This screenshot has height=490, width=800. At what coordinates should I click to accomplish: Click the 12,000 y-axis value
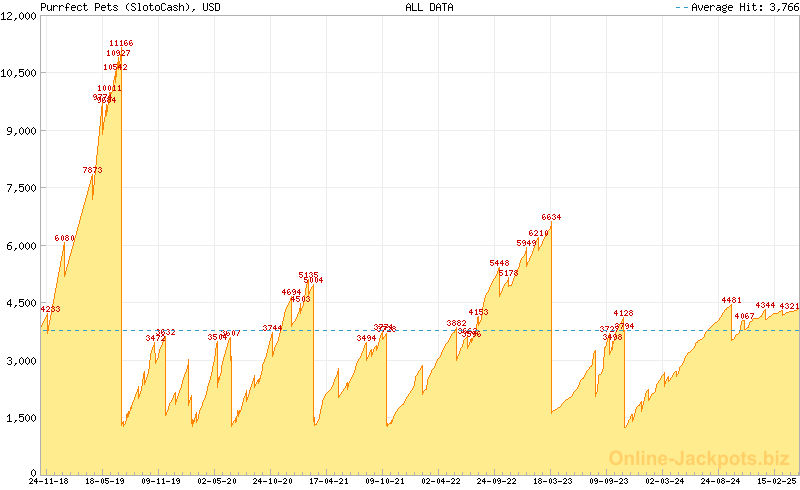(x=19, y=16)
